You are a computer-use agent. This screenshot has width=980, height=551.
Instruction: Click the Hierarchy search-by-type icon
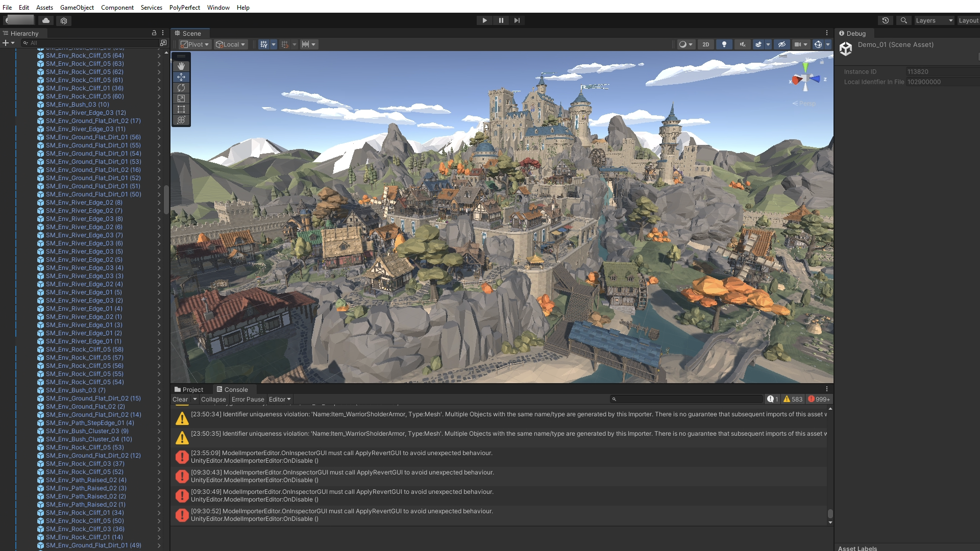click(163, 43)
